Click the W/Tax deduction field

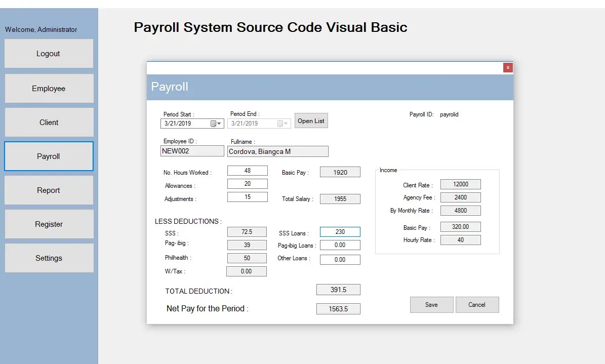[x=246, y=271]
